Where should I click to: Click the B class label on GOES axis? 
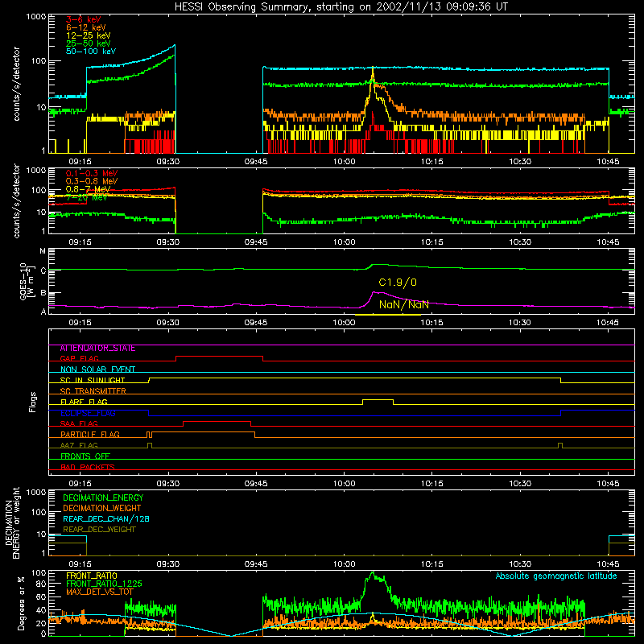click(43, 293)
